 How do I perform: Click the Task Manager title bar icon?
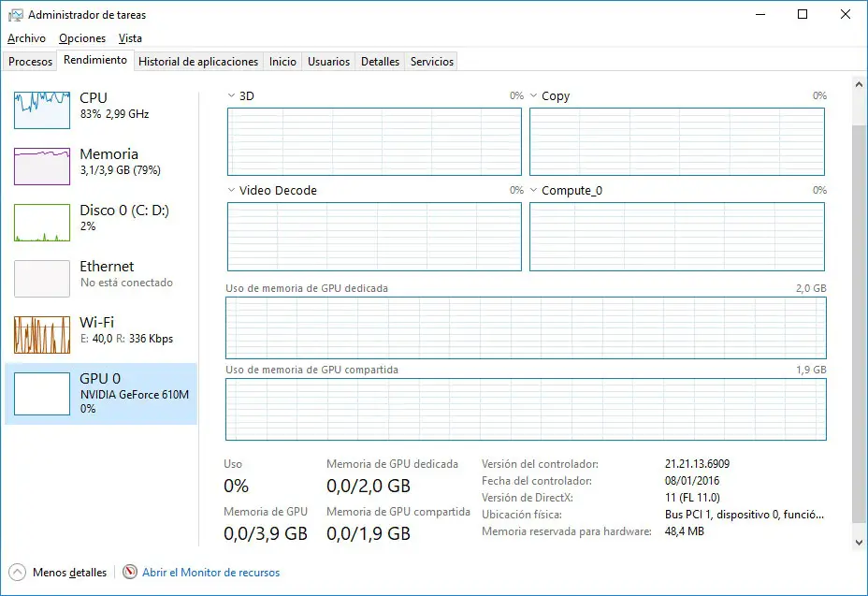pos(16,15)
